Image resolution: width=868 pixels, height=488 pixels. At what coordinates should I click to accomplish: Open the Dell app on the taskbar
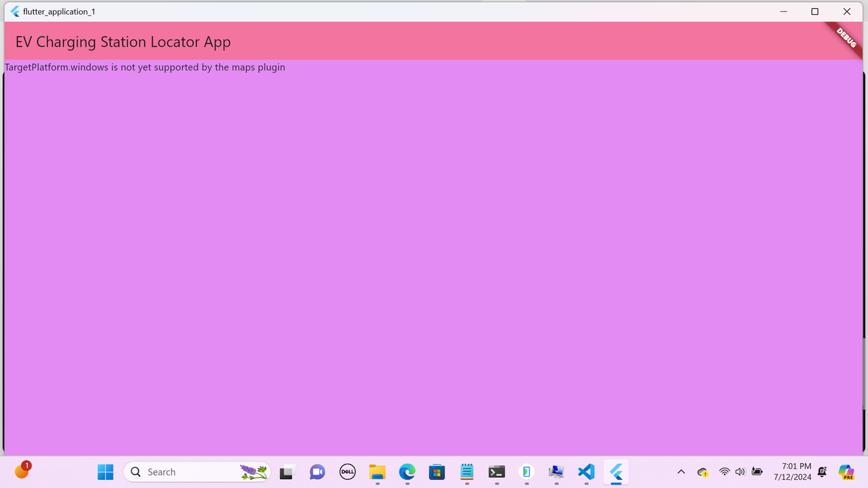[x=347, y=472]
